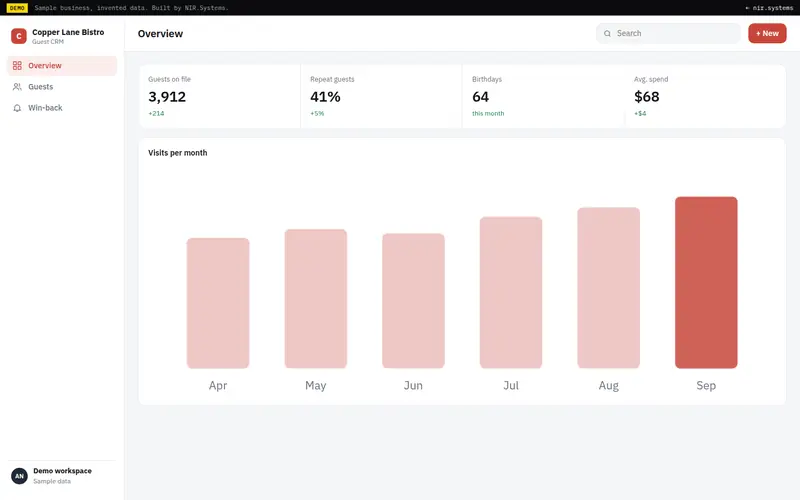Click the + New button
The width and height of the screenshot is (800, 500).
point(767,33)
